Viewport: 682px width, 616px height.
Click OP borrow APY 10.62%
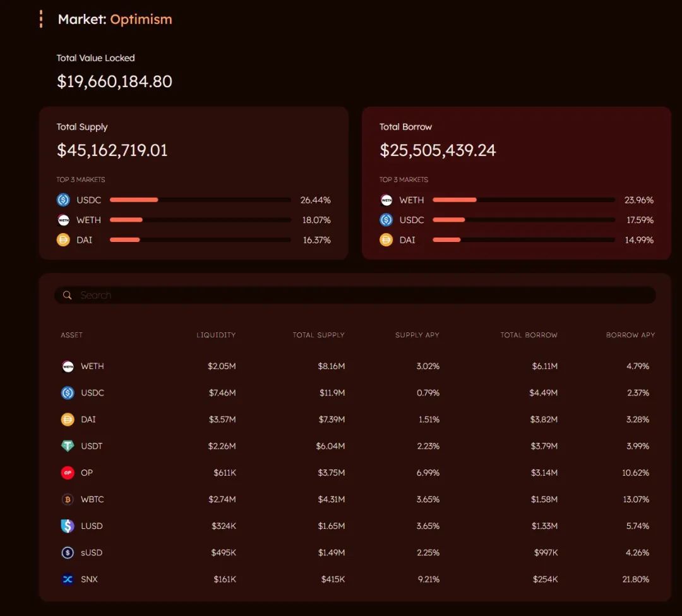pyautogui.click(x=635, y=473)
